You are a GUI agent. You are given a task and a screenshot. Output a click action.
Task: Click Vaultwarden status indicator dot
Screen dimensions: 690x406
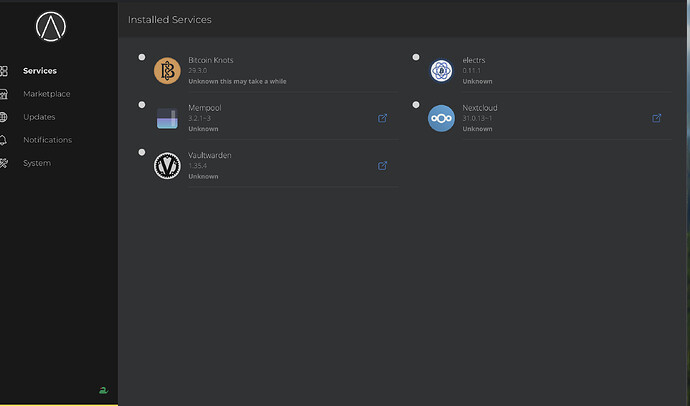click(x=142, y=152)
